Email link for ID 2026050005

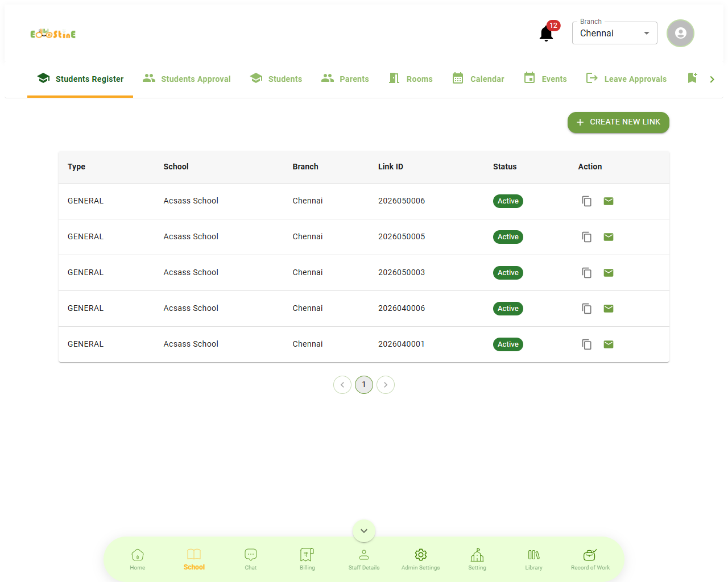coord(609,237)
